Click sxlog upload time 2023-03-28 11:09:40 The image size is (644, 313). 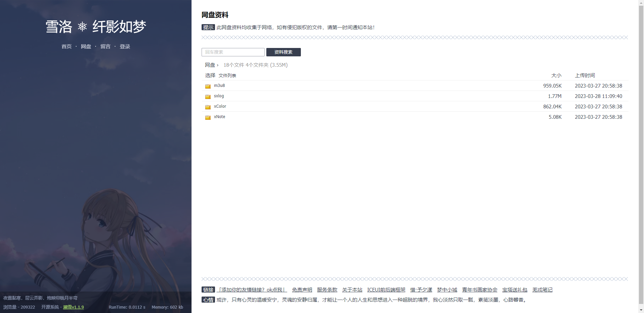point(598,96)
